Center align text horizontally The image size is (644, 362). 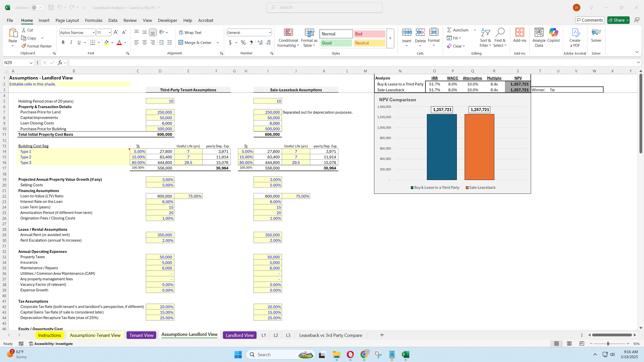pyautogui.click(x=145, y=42)
